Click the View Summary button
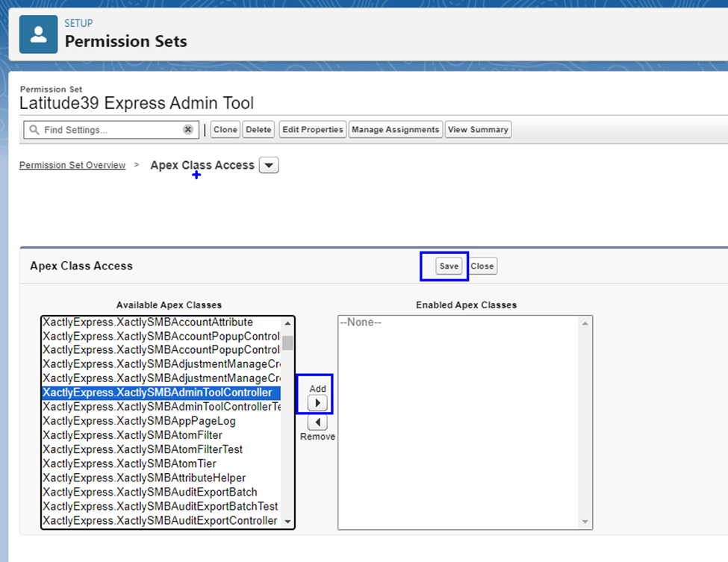This screenshot has width=728, height=562. click(x=478, y=129)
